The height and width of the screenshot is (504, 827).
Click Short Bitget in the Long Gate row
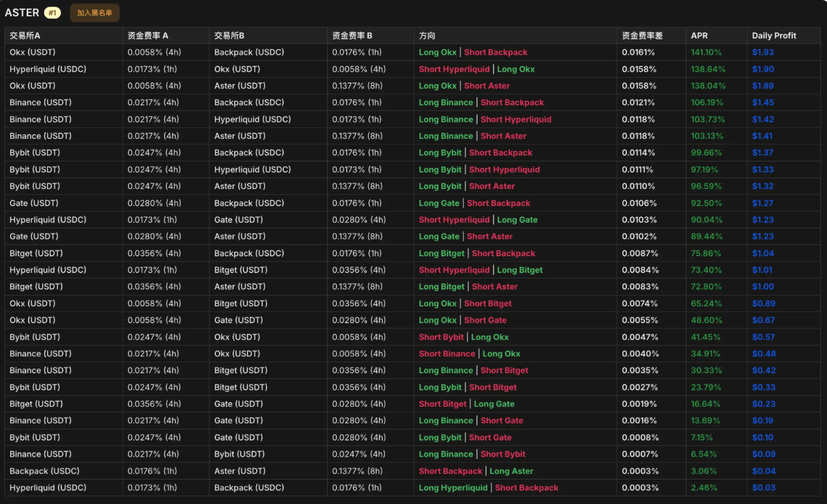pos(443,404)
